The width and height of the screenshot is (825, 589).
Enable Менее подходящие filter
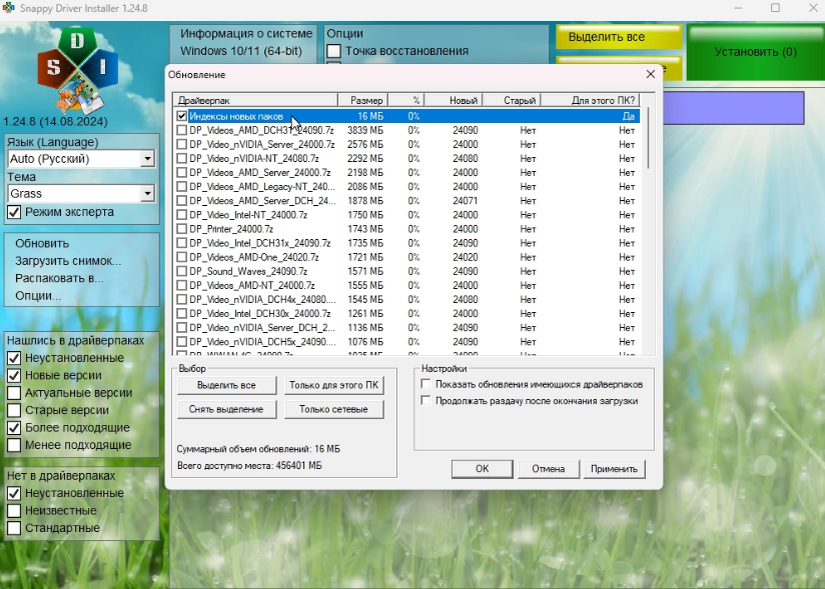click(x=14, y=445)
